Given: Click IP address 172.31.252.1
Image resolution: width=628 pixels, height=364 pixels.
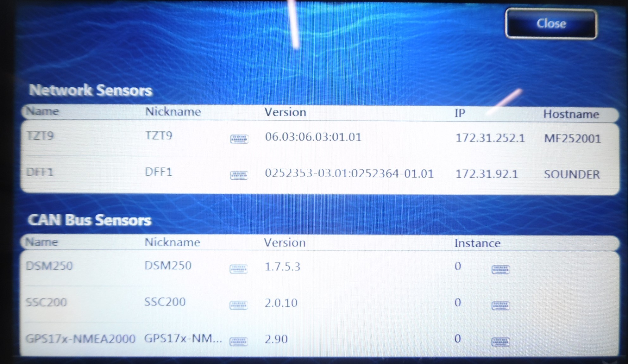Looking at the screenshot, I should pyautogui.click(x=490, y=138).
